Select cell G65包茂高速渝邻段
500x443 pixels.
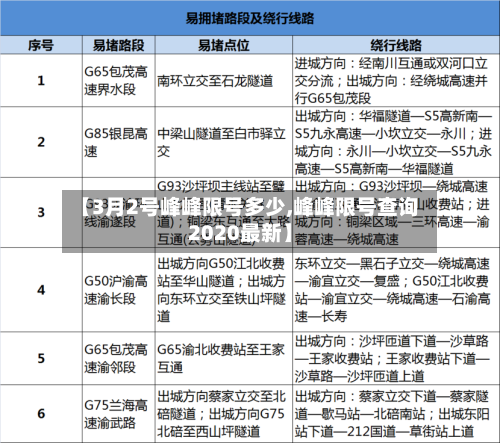pyautogui.click(x=118, y=358)
